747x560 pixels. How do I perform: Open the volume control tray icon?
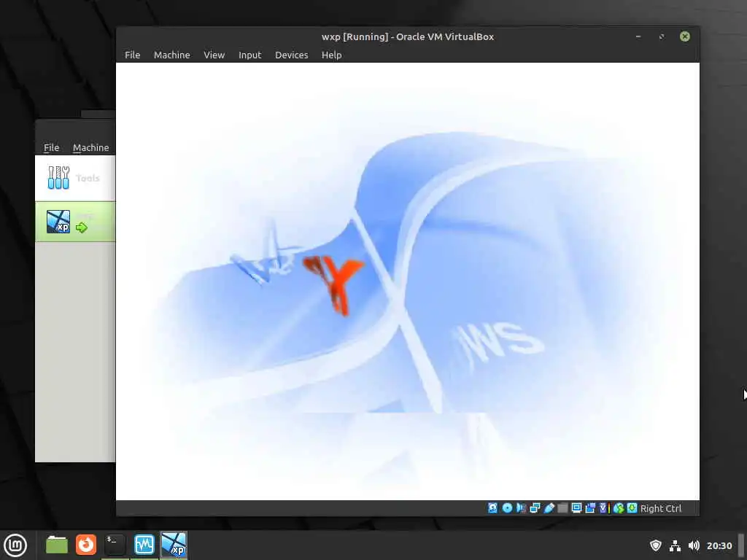tap(694, 545)
